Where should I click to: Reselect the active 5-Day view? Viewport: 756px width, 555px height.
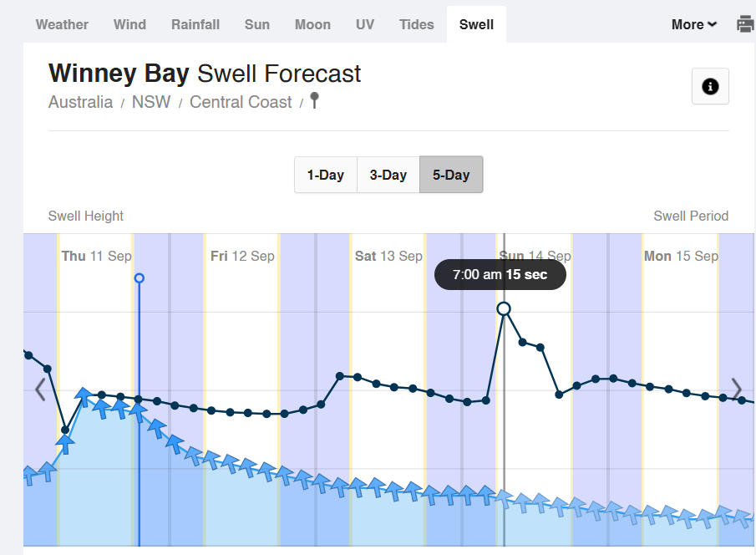coord(451,175)
